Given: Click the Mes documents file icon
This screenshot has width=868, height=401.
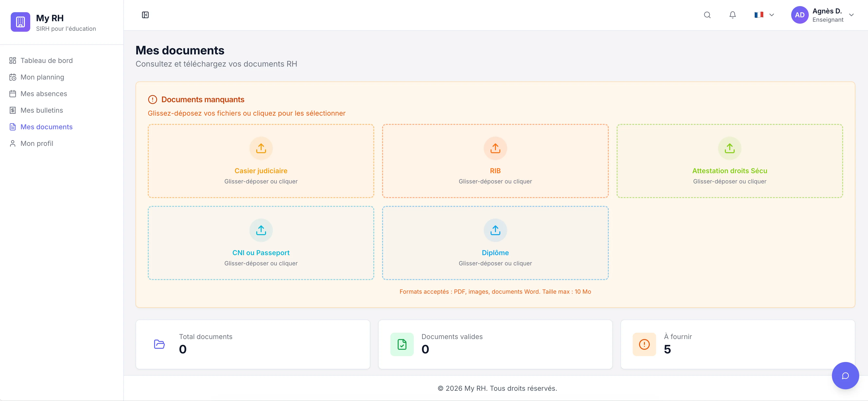Looking at the screenshot, I should click(12, 127).
